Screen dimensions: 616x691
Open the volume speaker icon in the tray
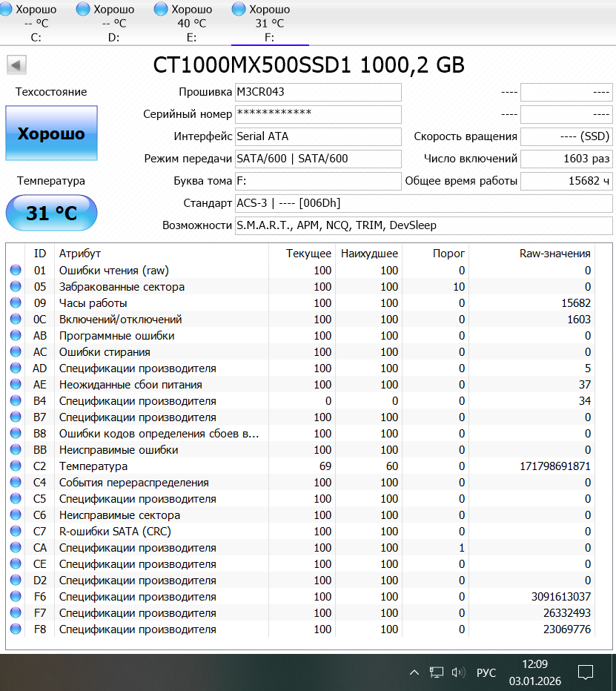[458, 672]
